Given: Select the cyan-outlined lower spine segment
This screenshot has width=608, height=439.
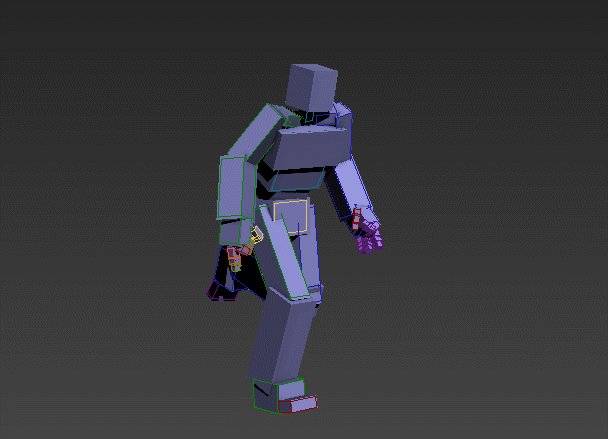Looking at the screenshot, I should [298, 179].
